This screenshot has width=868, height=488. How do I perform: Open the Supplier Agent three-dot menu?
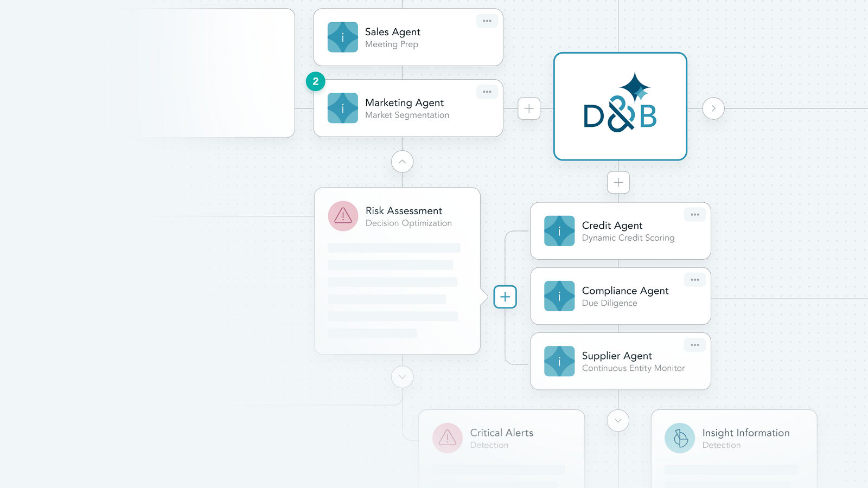pyautogui.click(x=695, y=345)
